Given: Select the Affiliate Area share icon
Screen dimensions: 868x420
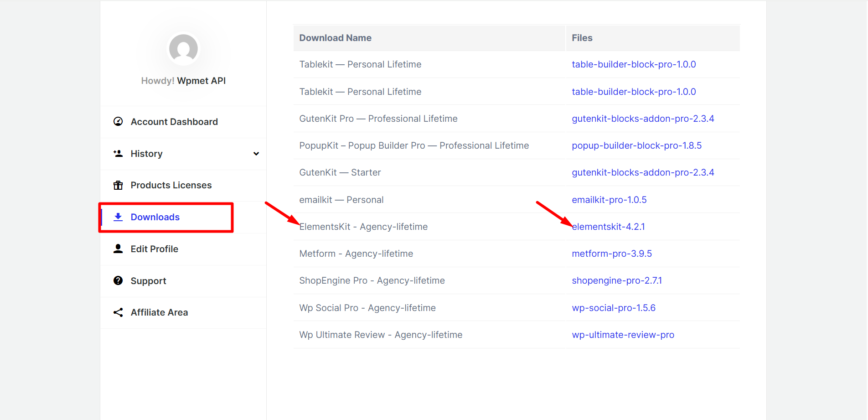Looking at the screenshot, I should (x=118, y=312).
